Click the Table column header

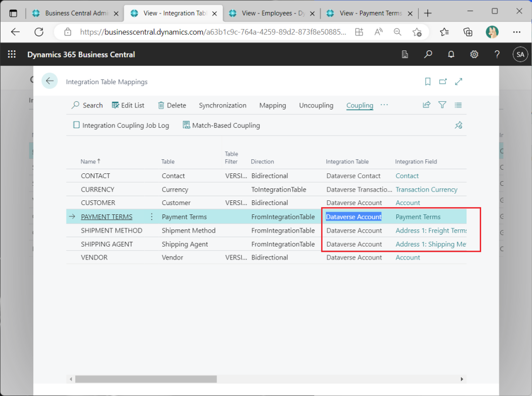click(x=168, y=161)
